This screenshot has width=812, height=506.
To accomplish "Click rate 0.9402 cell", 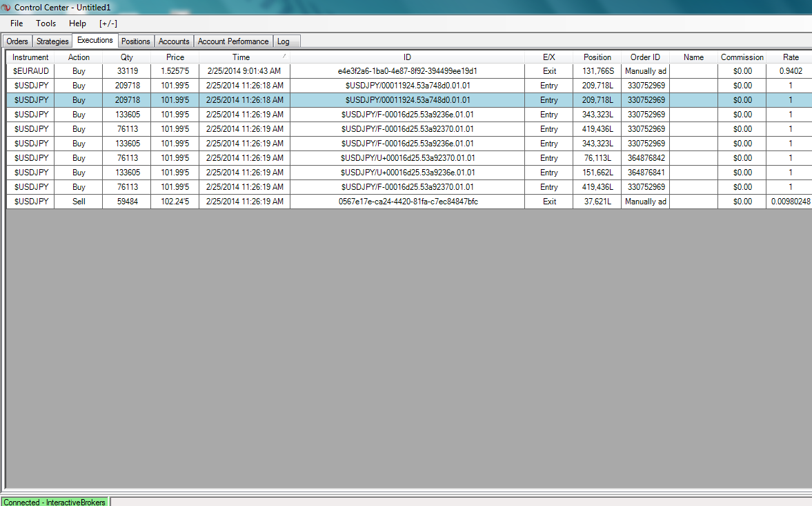I will tap(790, 71).
